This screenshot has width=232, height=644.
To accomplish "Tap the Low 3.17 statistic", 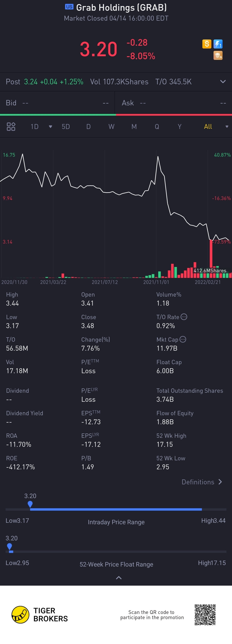I will coord(12,321).
